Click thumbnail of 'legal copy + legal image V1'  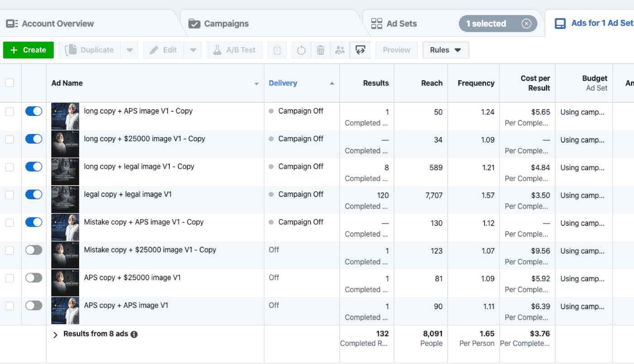coord(65,200)
